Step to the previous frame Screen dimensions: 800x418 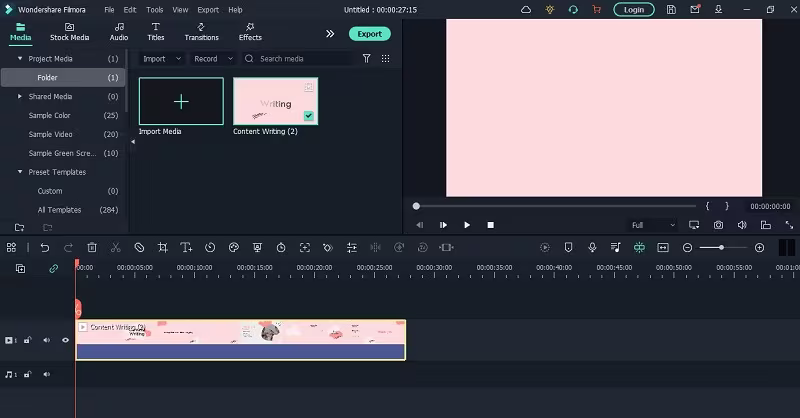[419, 225]
